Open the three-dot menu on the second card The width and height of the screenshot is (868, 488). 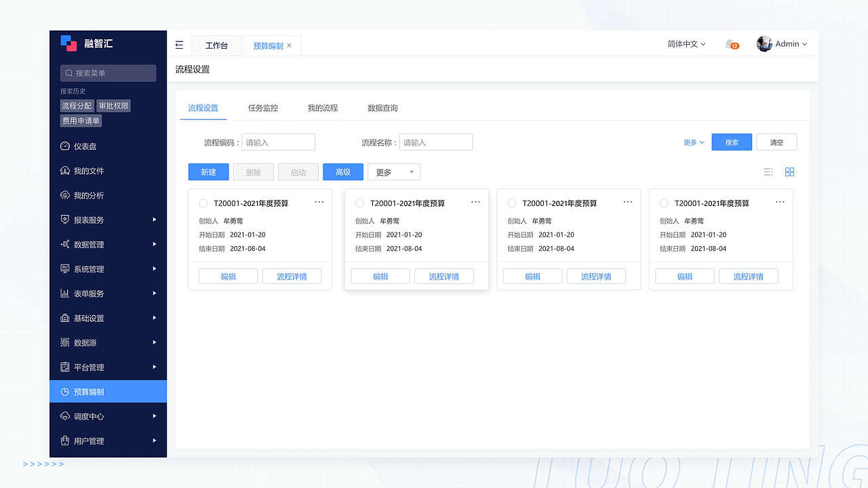click(475, 202)
